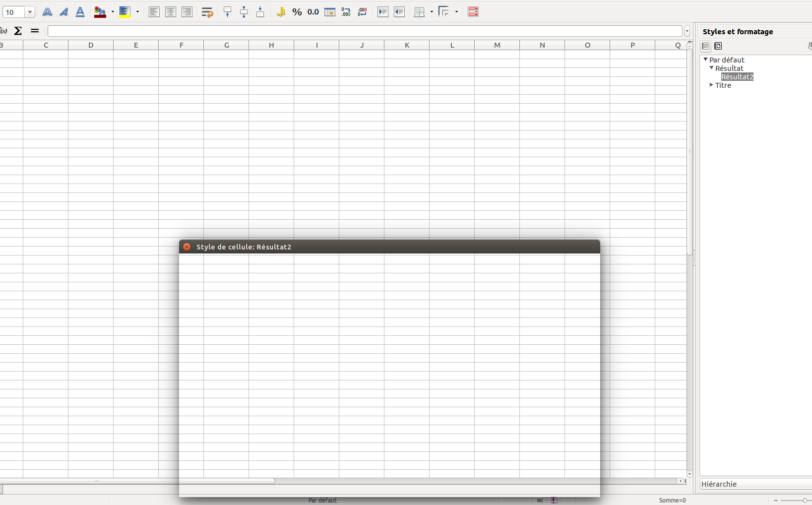
Task: Select column header D
Action: 91,45
